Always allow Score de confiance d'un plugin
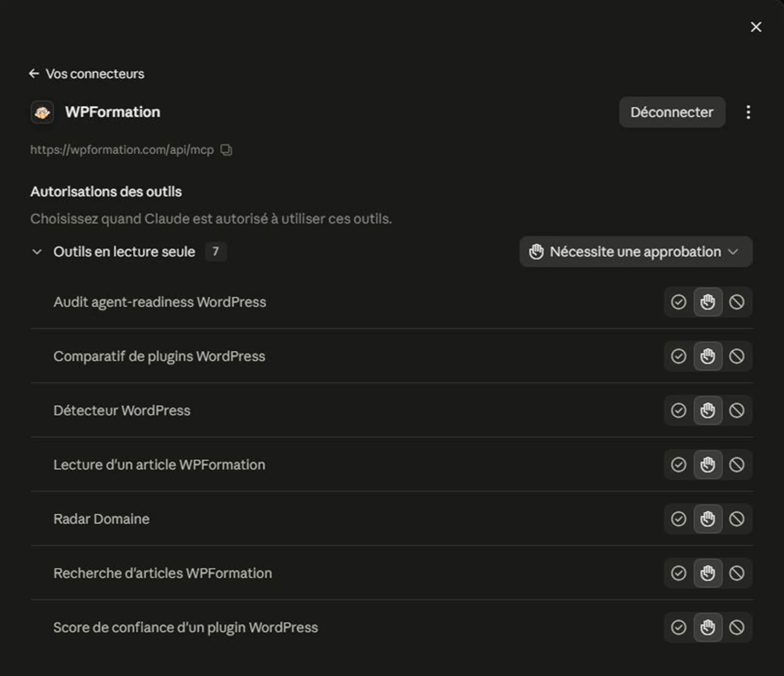The image size is (784, 676). (678, 628)
